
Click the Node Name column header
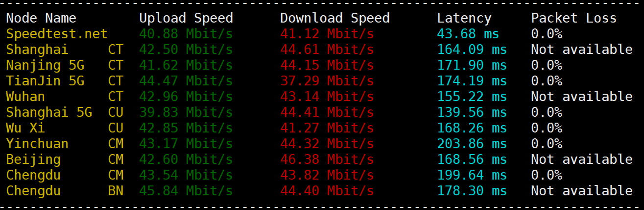point(41,18)
